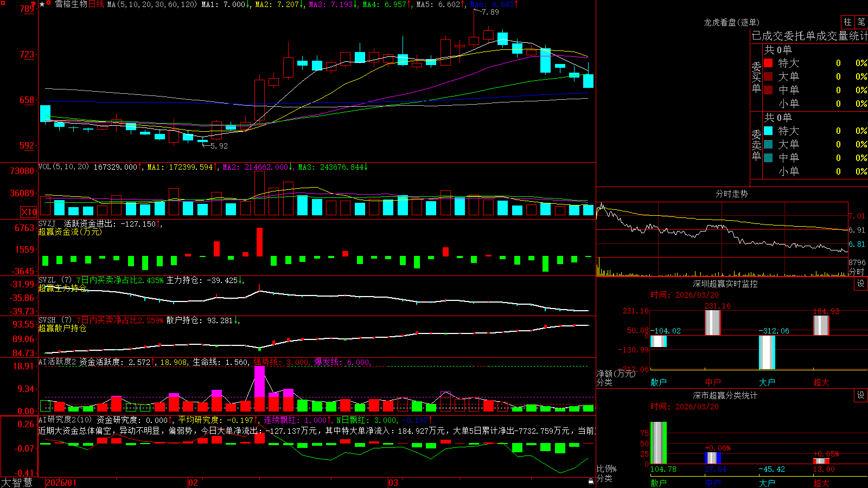The image size is (868, 488).
Task: Click the 5.92 low price annotation
Action: (x=219, y=146)
